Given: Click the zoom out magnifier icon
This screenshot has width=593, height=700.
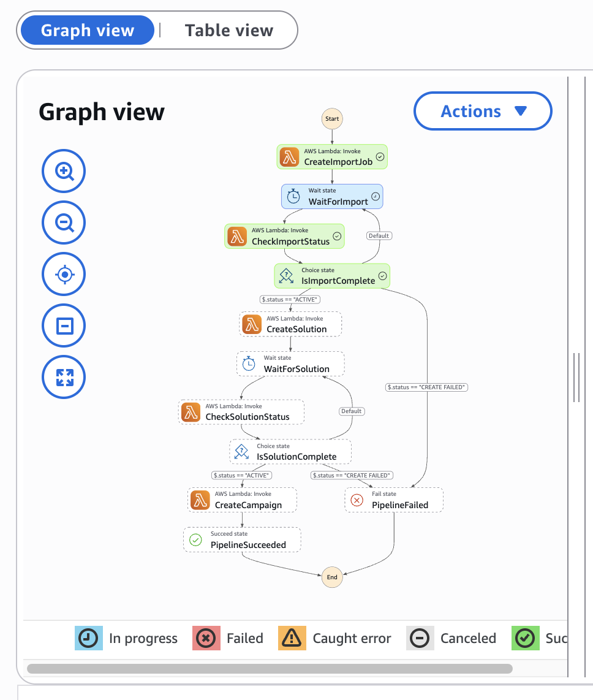Looking at the screenshot, I should pyautogui.click(x=64, y=223).
